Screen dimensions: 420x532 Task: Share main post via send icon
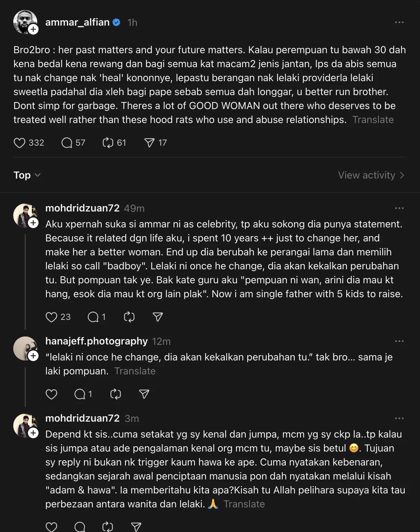[149, 143]
